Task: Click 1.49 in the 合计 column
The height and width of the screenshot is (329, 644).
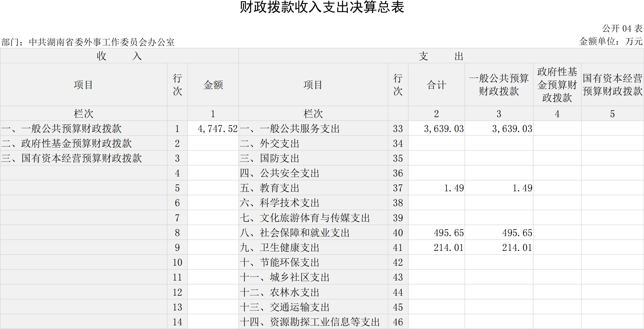Action: coord(454,188)
